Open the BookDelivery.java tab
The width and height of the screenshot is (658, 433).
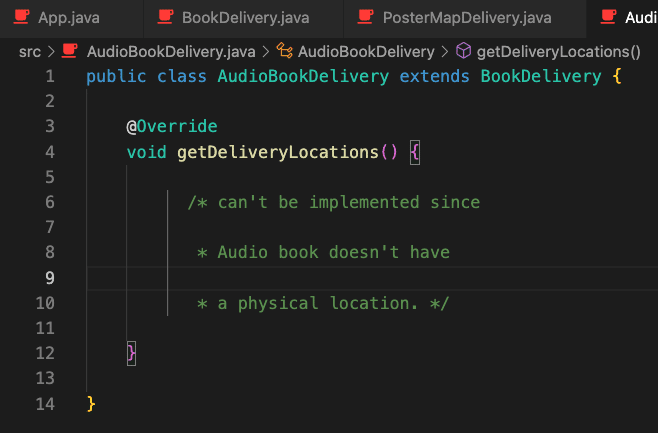(245, 18)
